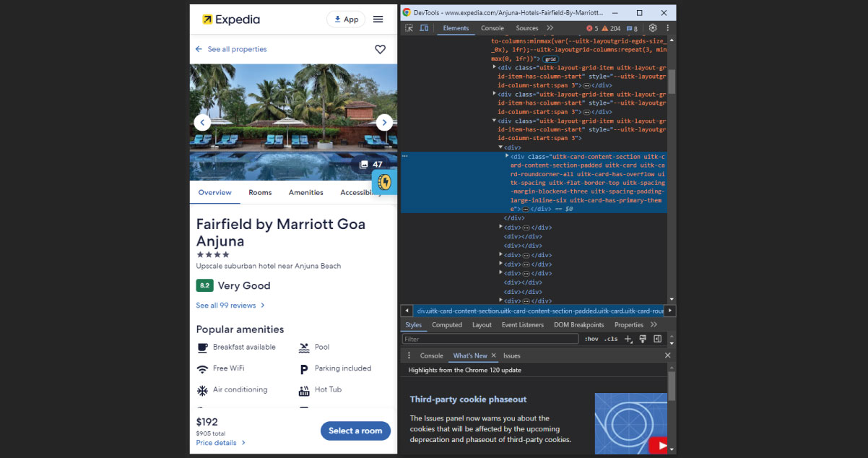
Task: Open the DevTools customize menu (three dots)
Action: coord(667,27)
